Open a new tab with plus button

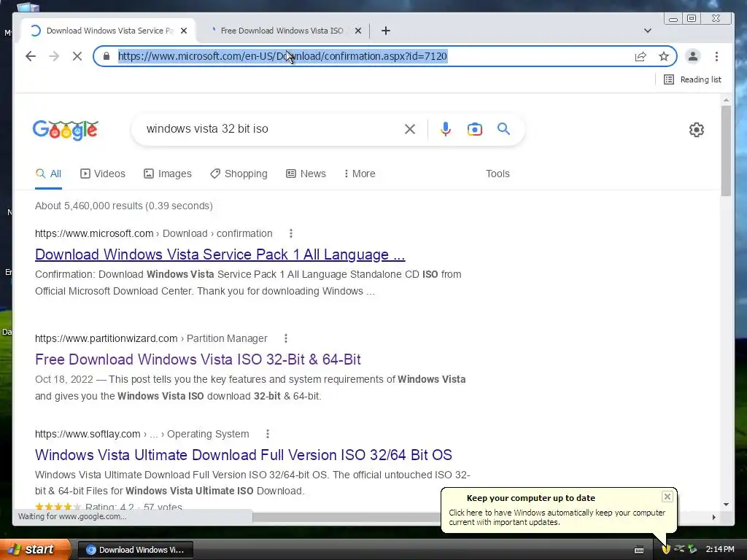[386, 31]
